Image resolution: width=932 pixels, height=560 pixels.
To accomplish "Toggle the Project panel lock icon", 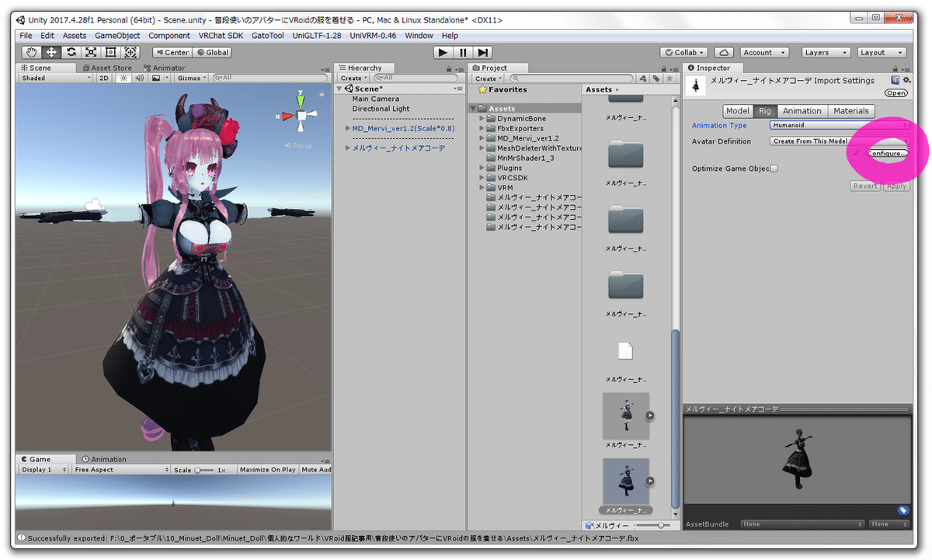I will click(x=662, y=68).
